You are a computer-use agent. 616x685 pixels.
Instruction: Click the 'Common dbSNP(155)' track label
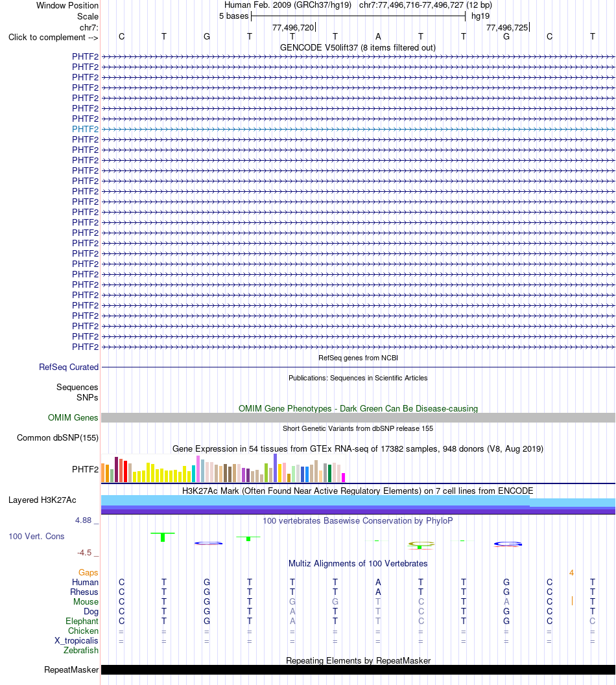pos(58,437)
